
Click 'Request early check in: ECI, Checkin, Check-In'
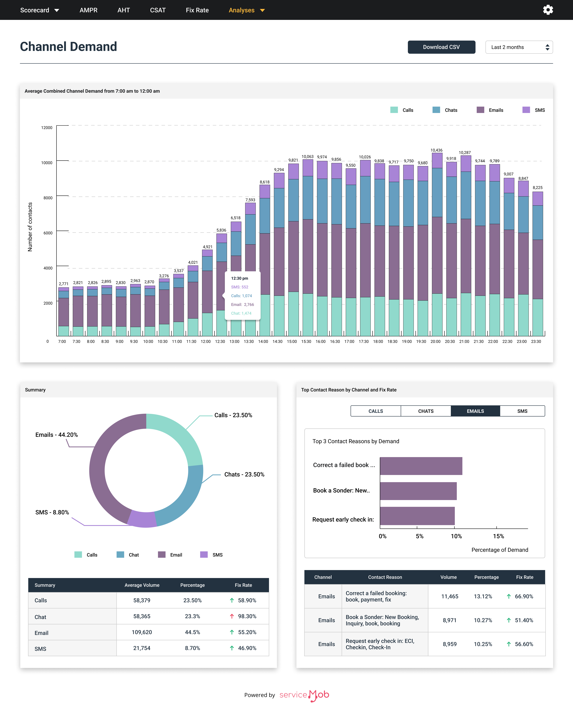380,644
